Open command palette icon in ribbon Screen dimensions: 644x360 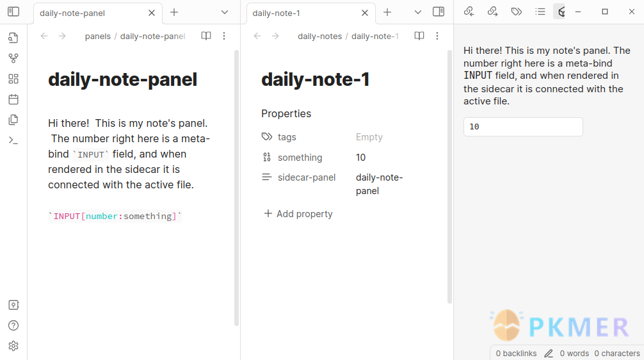coord(13,140)
